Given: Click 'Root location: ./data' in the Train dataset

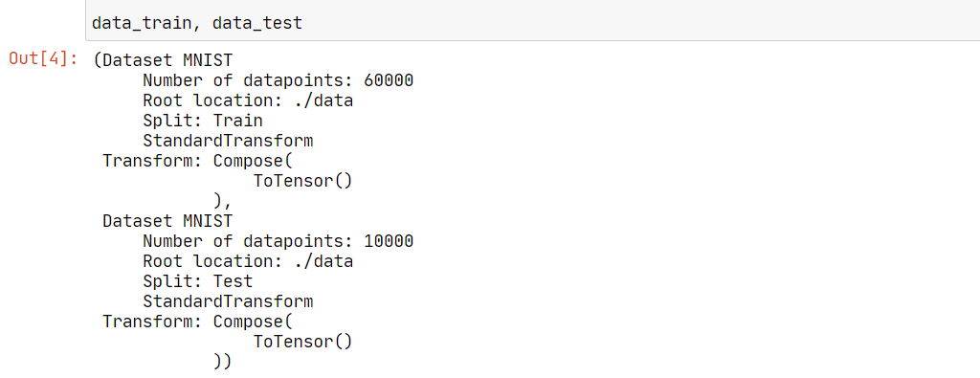Looking at the screenshot, I should coord(248,100).
